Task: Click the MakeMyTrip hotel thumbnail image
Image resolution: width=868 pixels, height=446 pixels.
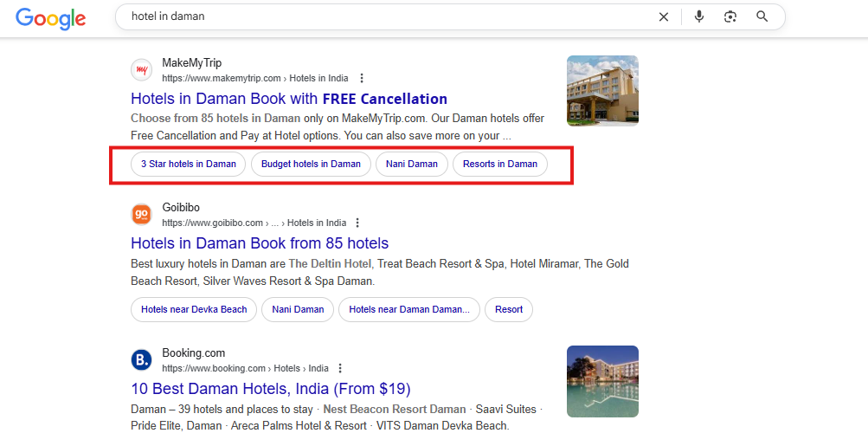Action: point(602,91)
